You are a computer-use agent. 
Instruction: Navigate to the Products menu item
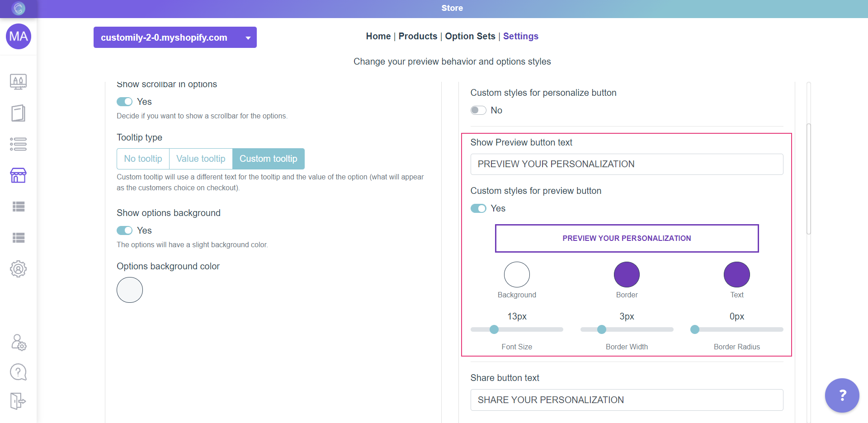[417, 36]
